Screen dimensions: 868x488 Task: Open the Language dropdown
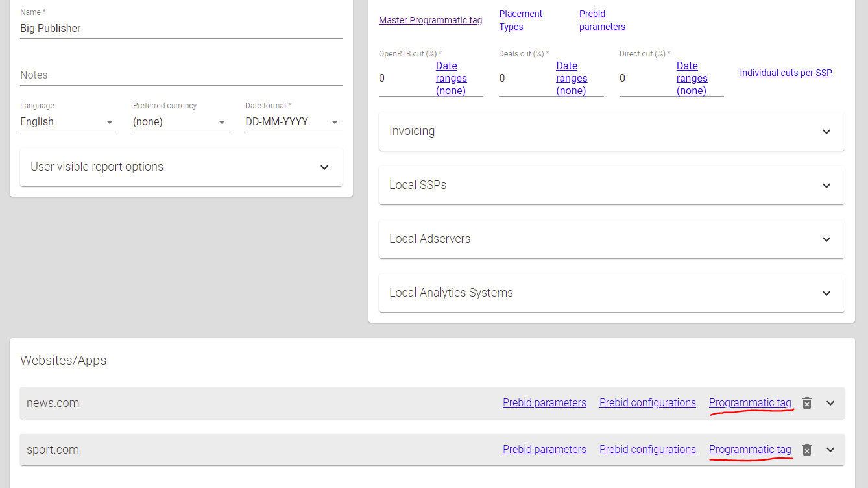[69, 122]
